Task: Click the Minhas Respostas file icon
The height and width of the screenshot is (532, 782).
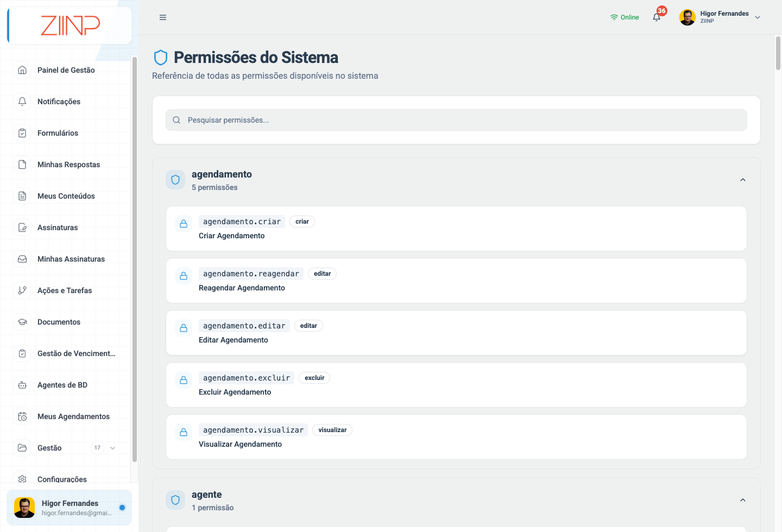Action: tap(22, 164)
